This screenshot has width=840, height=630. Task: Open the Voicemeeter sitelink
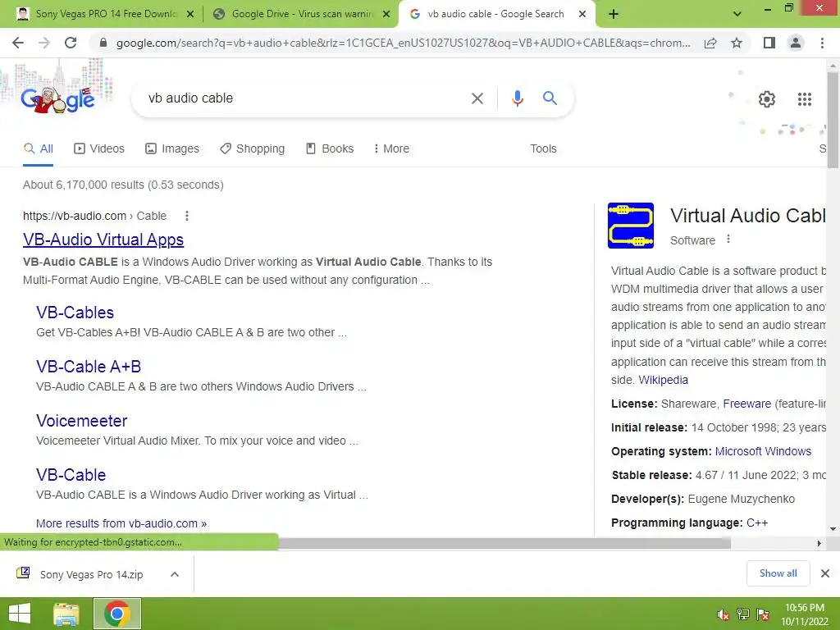click(82, 421)
